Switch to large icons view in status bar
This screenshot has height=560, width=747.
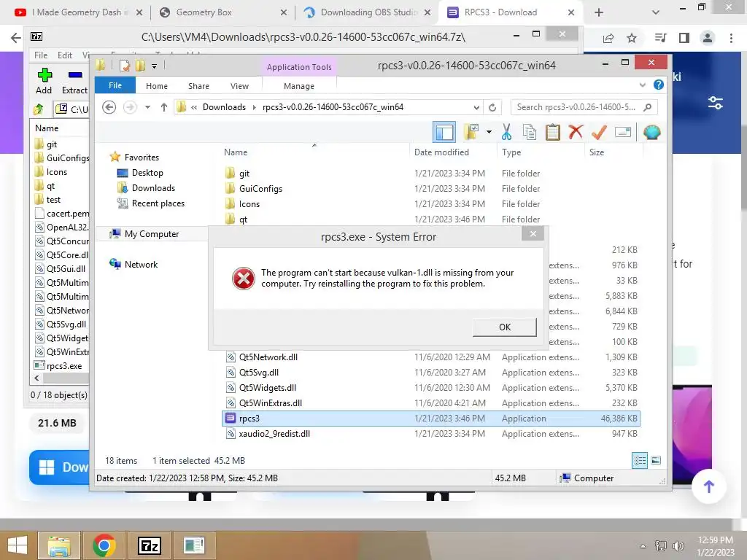[656, 460]
